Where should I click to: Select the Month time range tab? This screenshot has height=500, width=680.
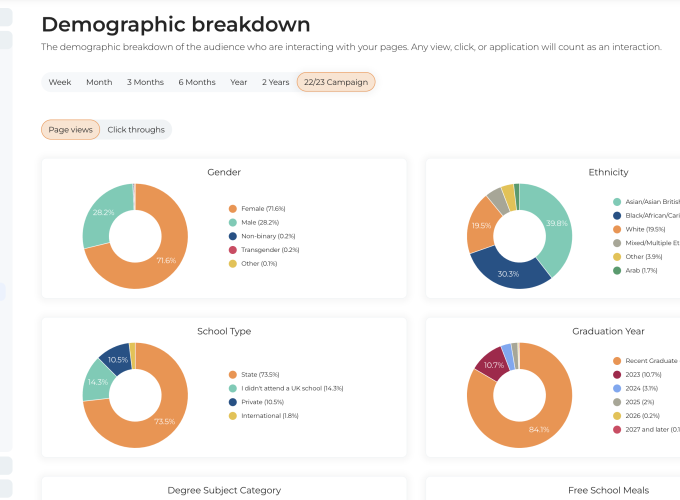click(99, 82)
